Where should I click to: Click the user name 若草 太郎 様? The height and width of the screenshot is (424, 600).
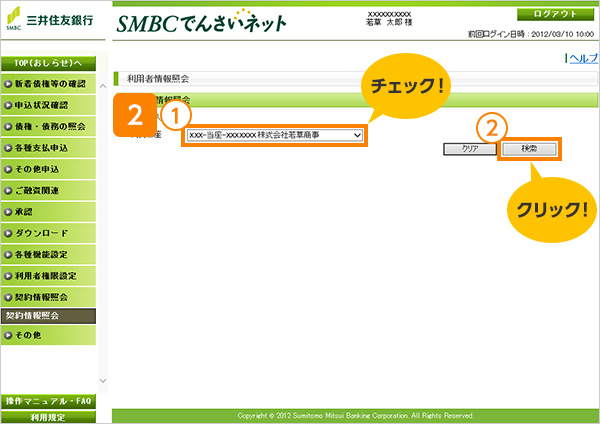click(389, 23)
